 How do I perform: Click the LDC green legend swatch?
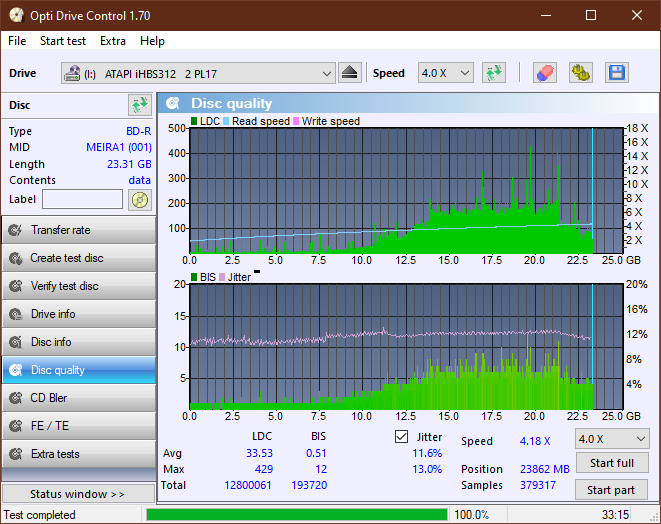click(x=194, y=121)
